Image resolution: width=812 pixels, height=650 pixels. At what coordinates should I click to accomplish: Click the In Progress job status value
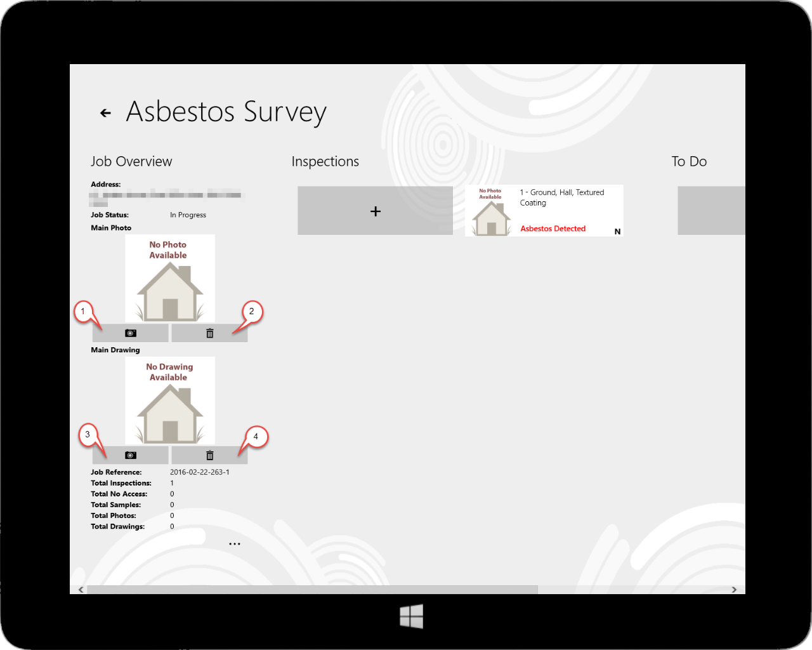[x=188, y=215]
